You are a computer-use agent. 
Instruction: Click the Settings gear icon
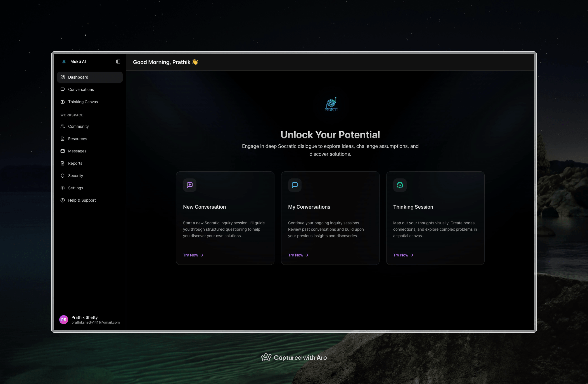point(62,188)
